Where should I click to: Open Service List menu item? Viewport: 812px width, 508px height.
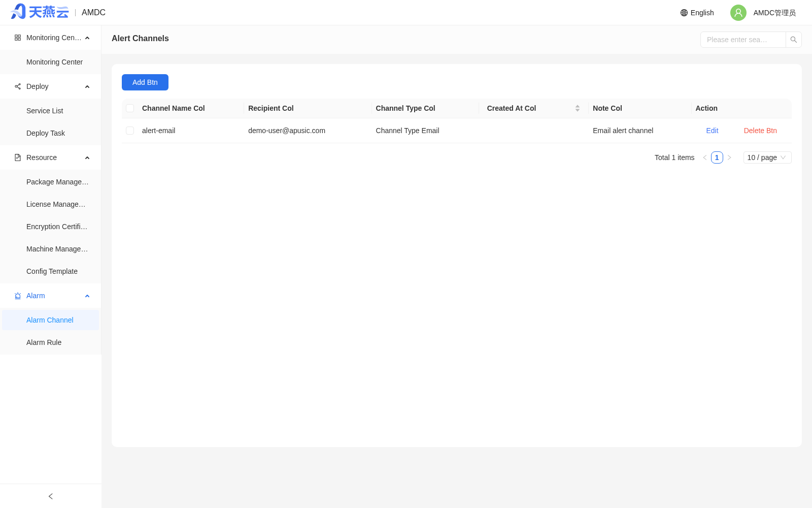51,111
